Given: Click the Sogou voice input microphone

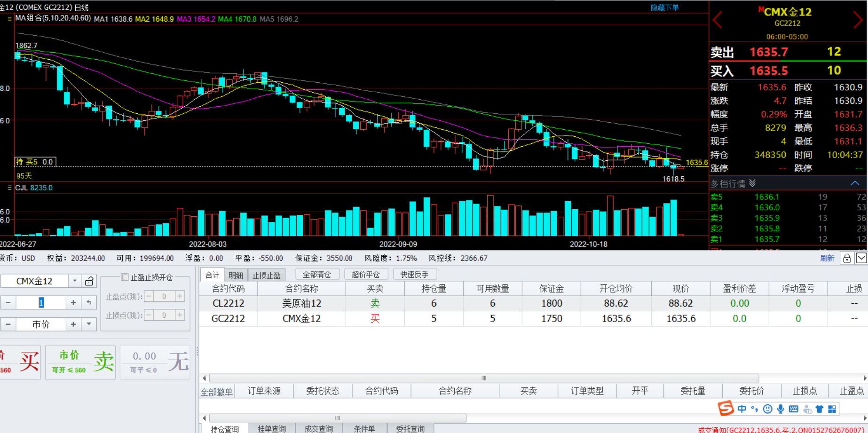Looking at the screenshot, I should (x=781, y=409).
